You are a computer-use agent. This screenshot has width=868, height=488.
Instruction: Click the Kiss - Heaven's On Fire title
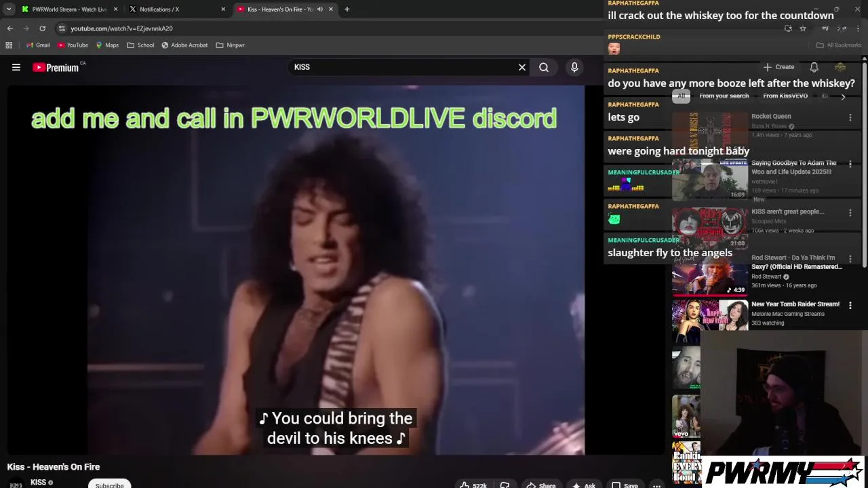(x=54, y=467)
